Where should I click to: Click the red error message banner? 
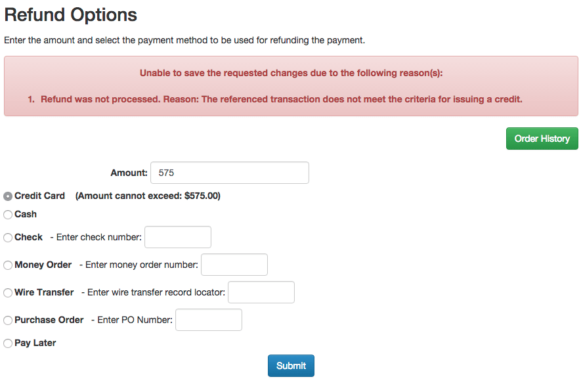pyautogui.click(x=290, y=86)
